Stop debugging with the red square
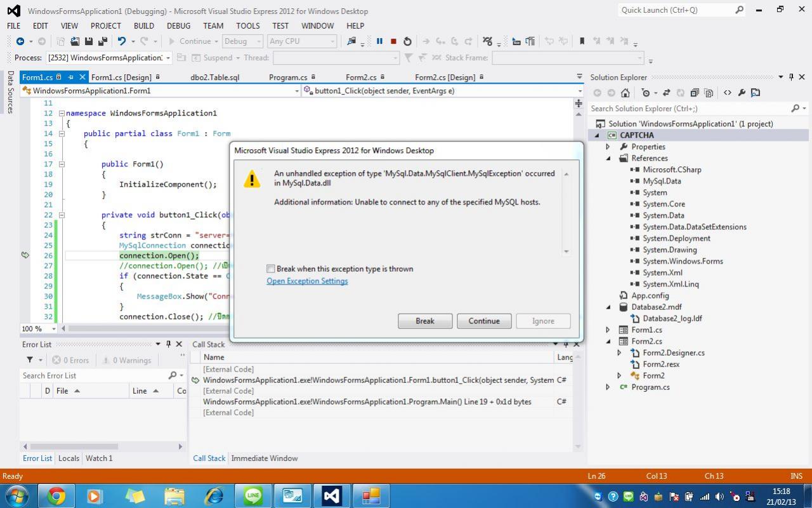This screenshot has width=812, height=508. [393, 41]
